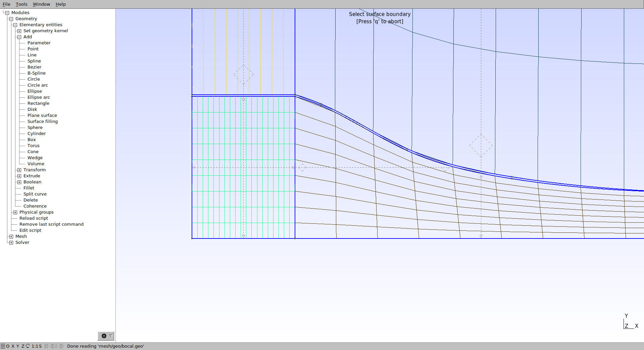Add a Cone entity
Screen dimensions: 644x350
tap(33, 152)
